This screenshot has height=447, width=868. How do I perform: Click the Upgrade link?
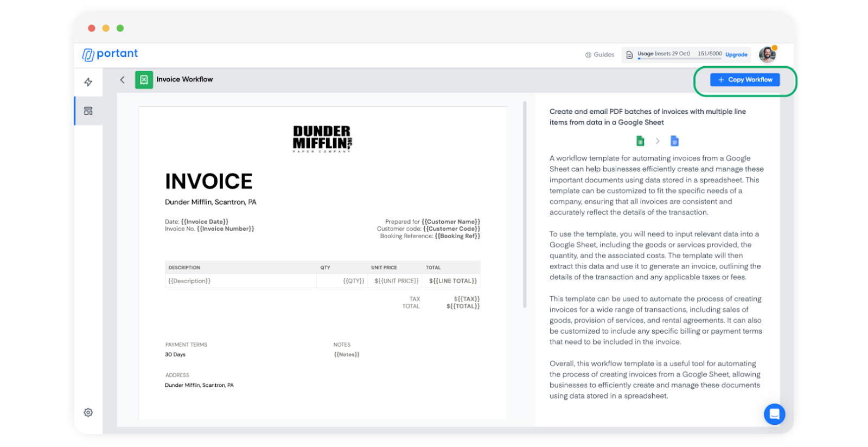click(x=736, y=55)
